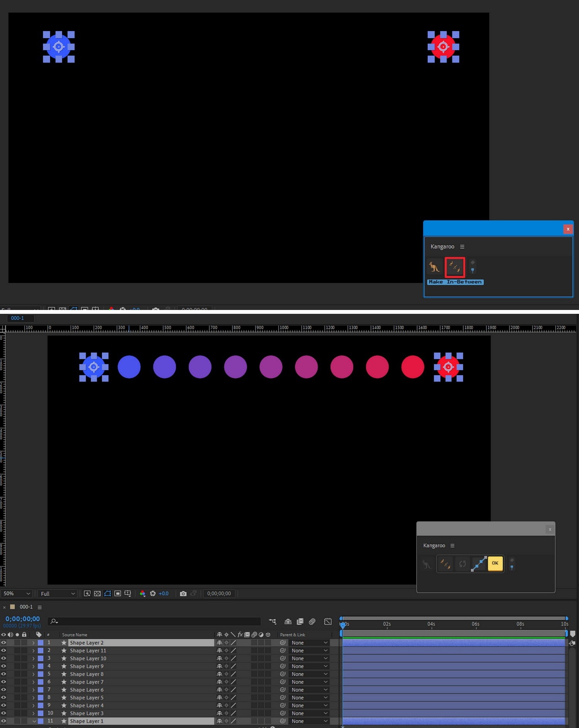Click the blue current time 0;00;00;00 in timeline
The width and height of the screenshot is (579, 728).
(x=22, y=619)
